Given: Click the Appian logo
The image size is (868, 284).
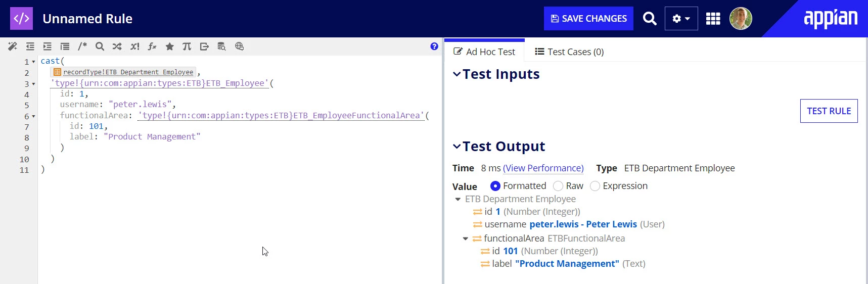Looking at the screenshot, I should pos(831,19).
